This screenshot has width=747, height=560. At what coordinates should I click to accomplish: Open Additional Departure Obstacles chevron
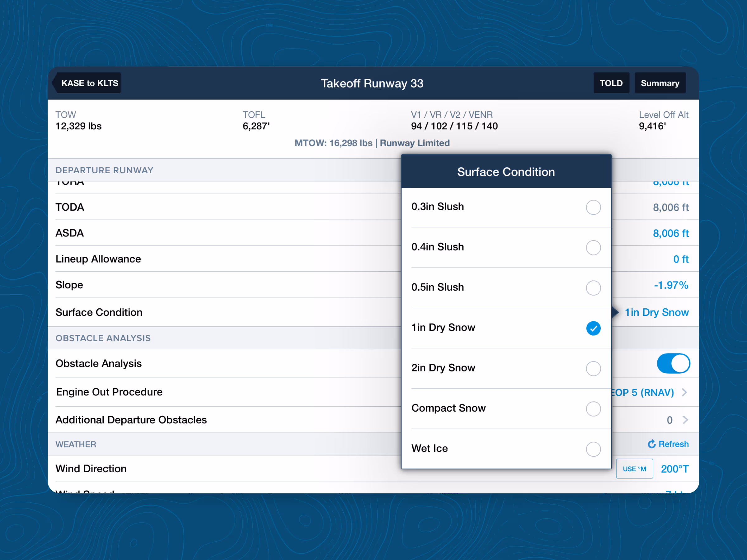pyautogui.click(x=685, y=420)
